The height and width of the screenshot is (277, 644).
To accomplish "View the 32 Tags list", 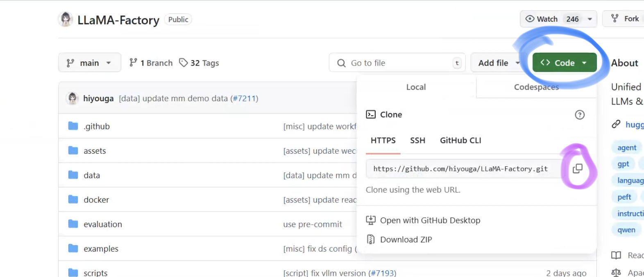I will [199, 63].
